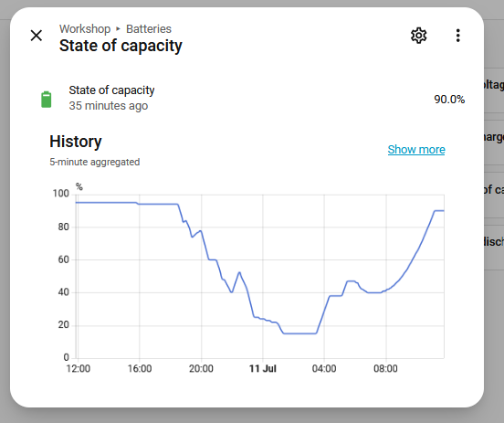This screenshot has height=423, width=504.
Task: Click the 90.0% state value
Action: click(449, 100)
